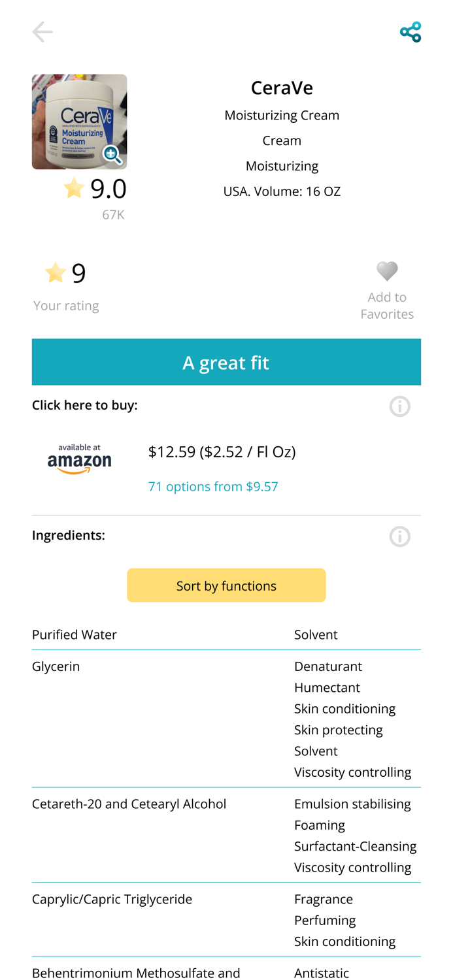Select the Glycerin ingredient
The width and height of the screenshot is (453, 980).
[56, 666]
